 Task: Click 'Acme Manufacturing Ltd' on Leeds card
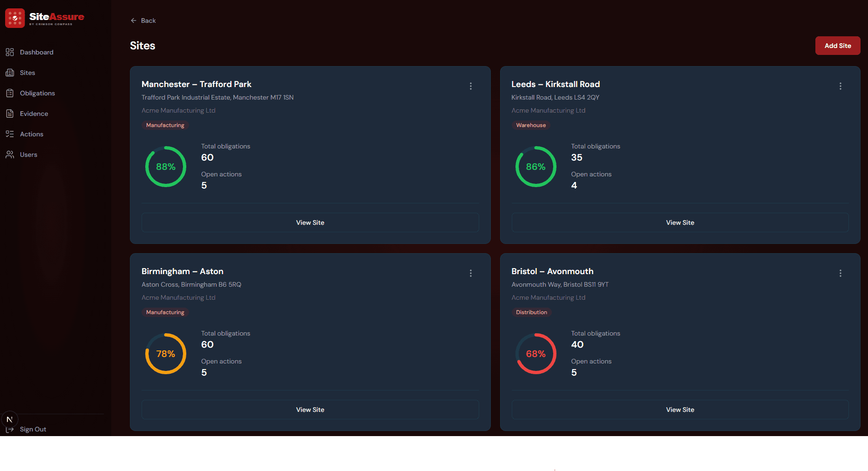point(548,110)
